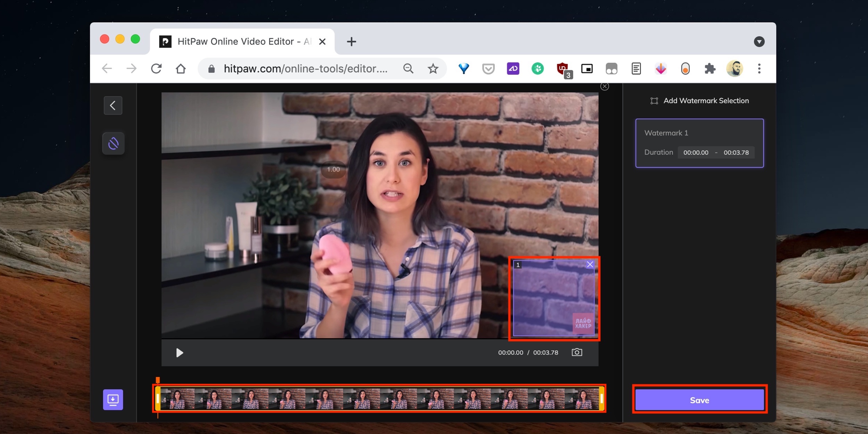Screen dimensions: 868x434
Task: Open the Extensions puzzle icon
Action: tap(710, 69)
